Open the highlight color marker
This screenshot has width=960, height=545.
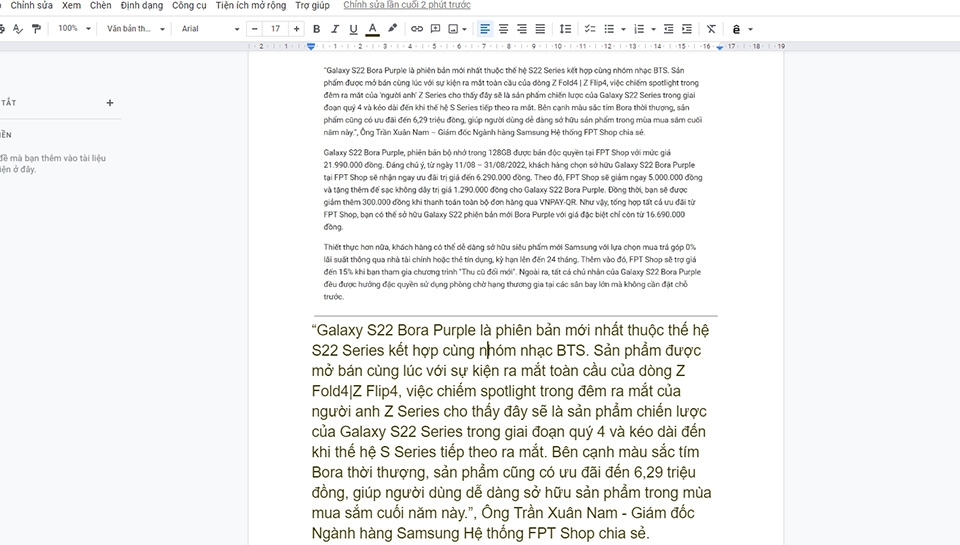[392, 29]
